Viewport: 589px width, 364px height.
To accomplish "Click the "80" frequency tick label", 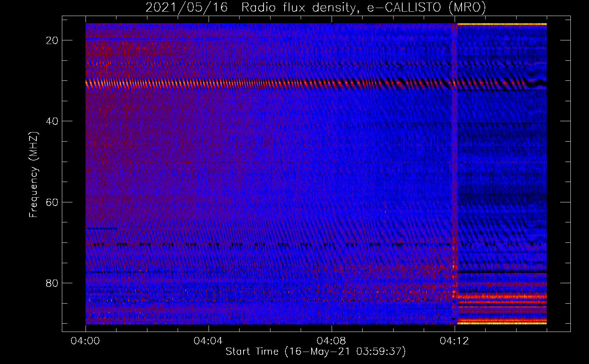I will point(52,283).
